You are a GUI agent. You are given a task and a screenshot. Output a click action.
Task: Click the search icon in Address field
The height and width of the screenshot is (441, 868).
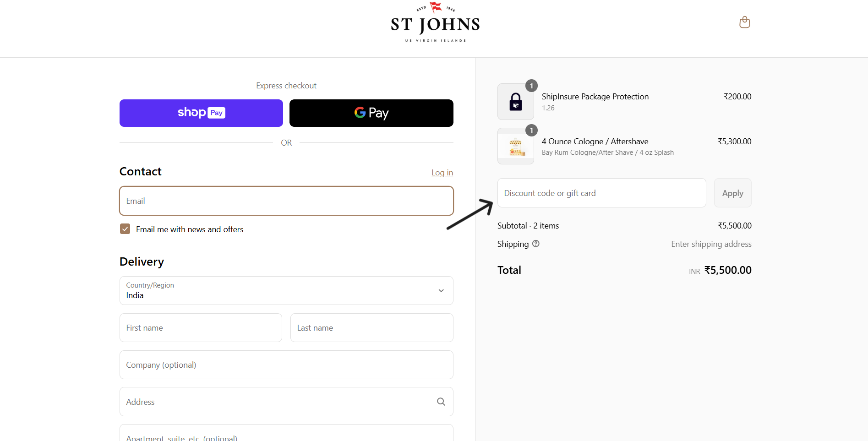(x=441, y=402)
